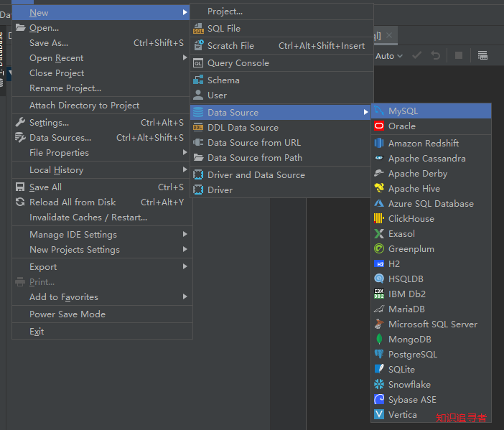The width and height of the screenshot is (504, 430).
Task: Expand the Add to Favorites submenu arrow
Action: click(x=185, y=296)
